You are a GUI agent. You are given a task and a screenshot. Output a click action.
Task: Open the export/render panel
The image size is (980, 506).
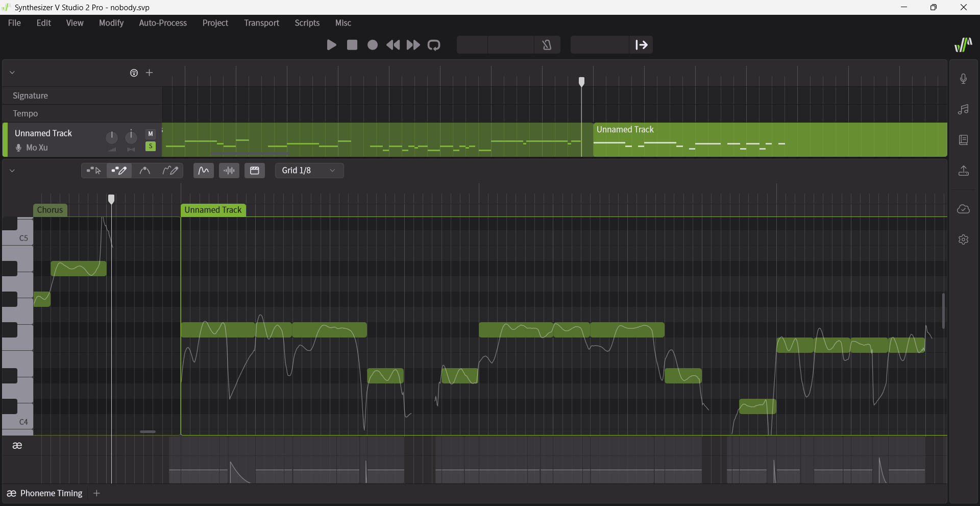[x=963, y=171]
